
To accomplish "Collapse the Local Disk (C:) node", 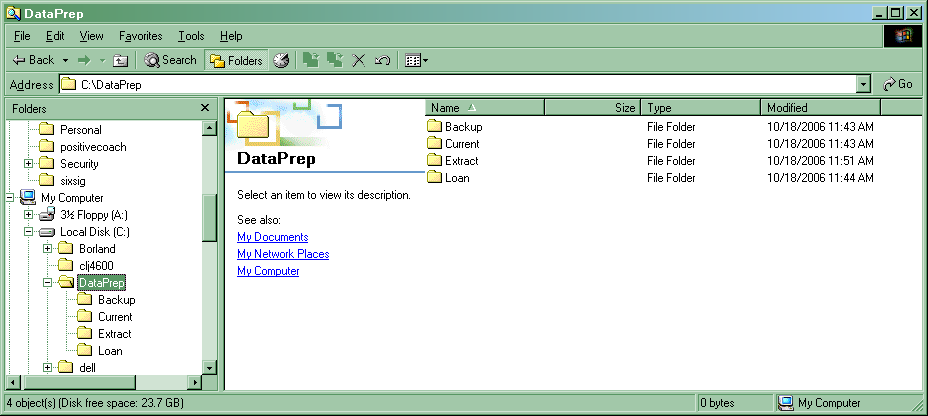I will [28, 232].
